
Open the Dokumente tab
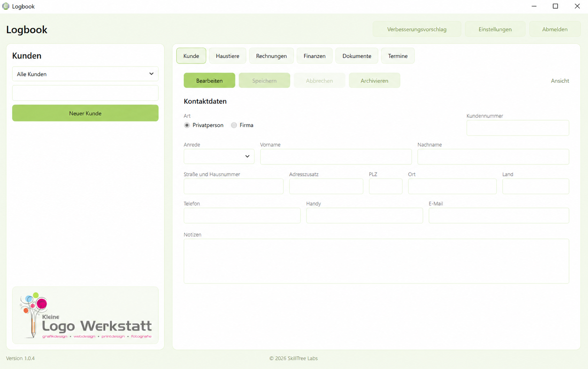[357, 56]
